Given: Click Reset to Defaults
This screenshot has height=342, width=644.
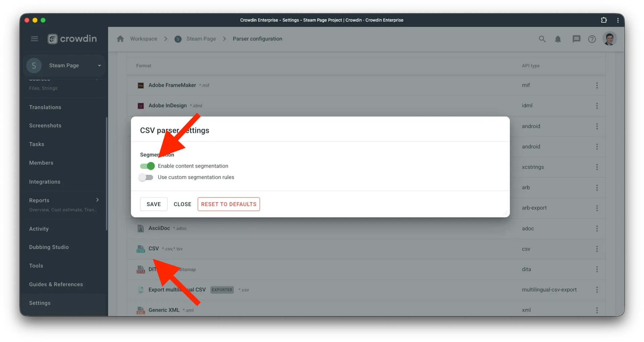Looking at the screenshot, I should click(x=228, y=204).
